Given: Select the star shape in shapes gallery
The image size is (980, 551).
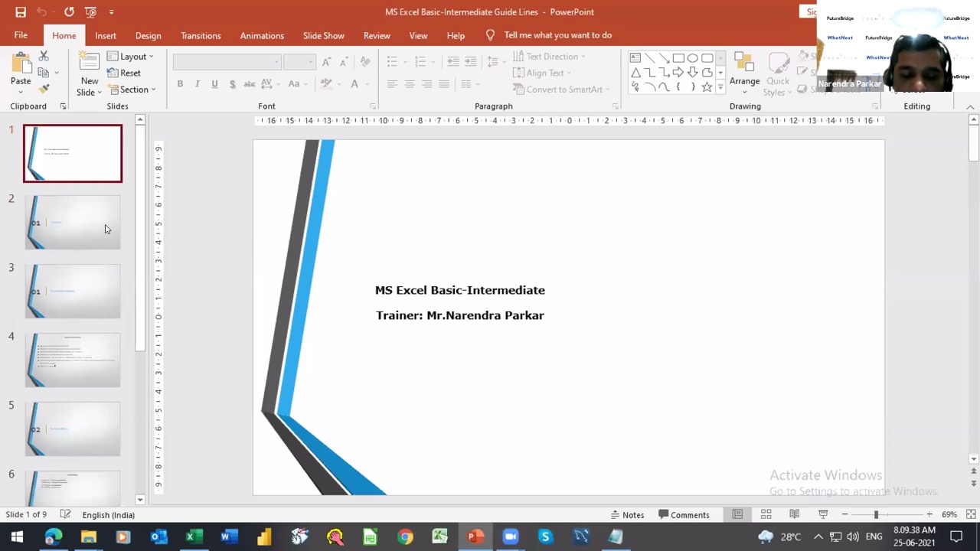Looking at the screenshot, I should [x=707, y=87].
